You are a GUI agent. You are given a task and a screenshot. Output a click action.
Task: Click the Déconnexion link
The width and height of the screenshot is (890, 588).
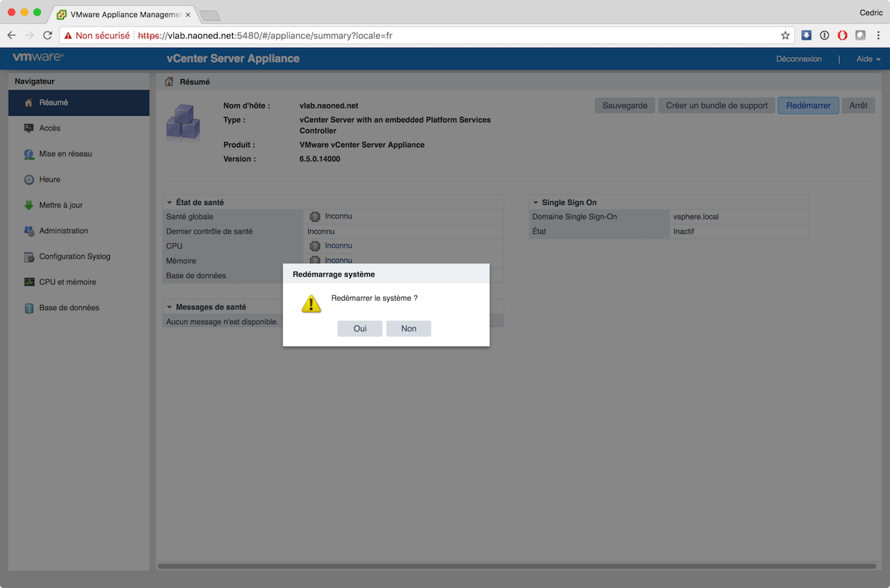point(799,59)
